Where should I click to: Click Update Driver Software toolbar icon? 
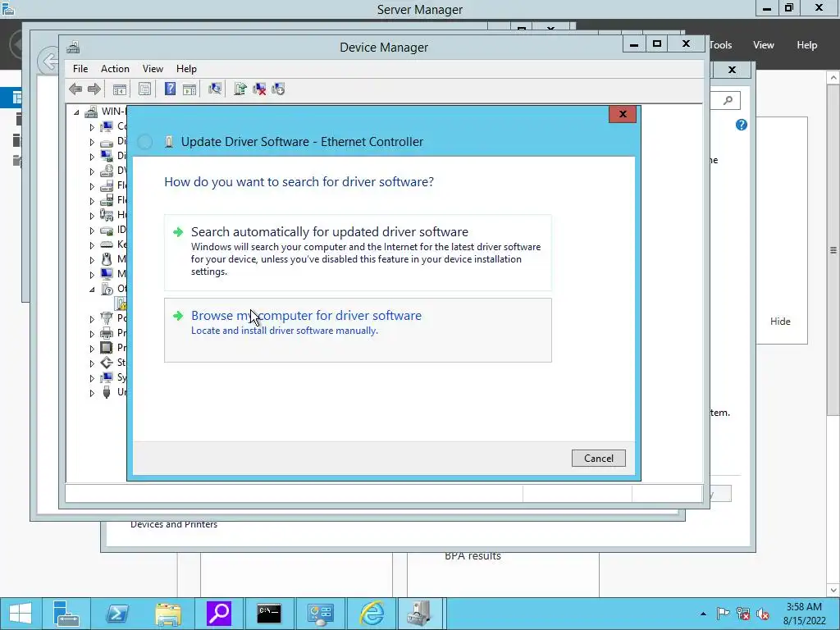[240, 89]
